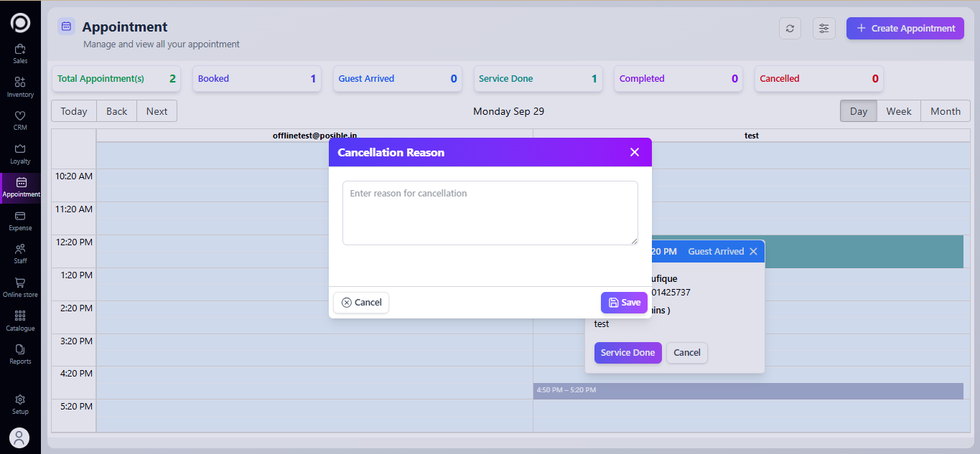Mark appointment as Service Done
The height and width of the screenshot is (454, 980).
coord(627,353)
